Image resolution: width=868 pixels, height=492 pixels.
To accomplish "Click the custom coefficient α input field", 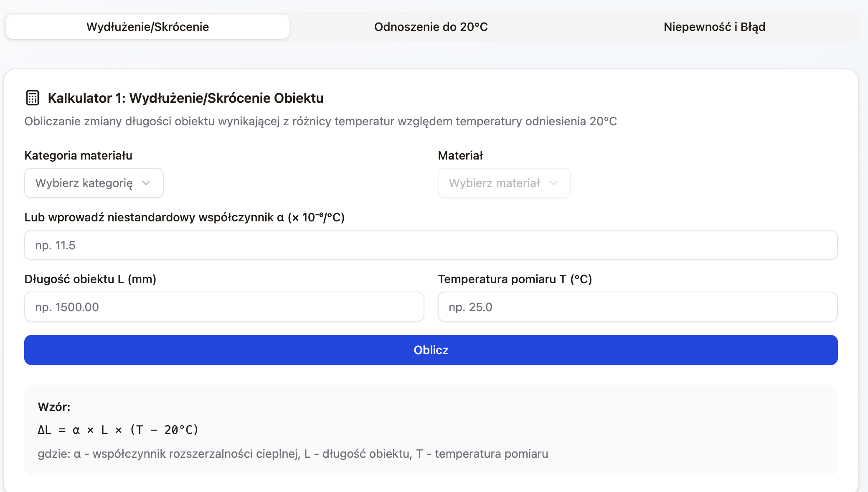I will (431, 245).
